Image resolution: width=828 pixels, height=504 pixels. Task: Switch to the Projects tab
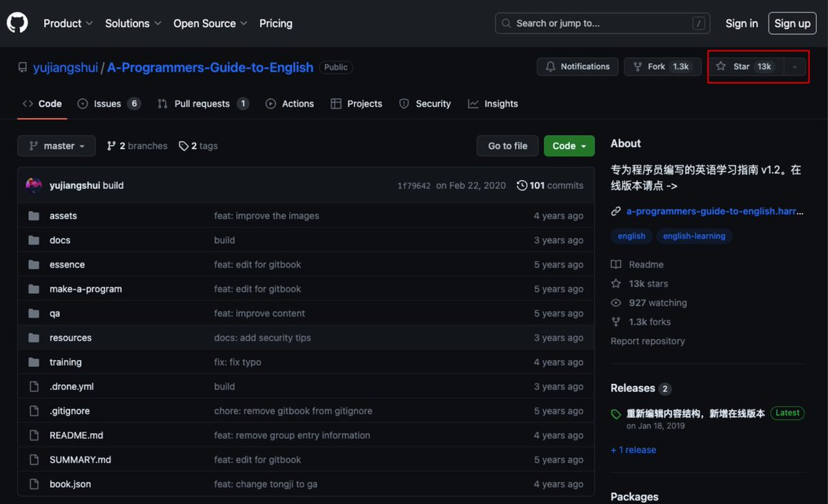tap(356, 104)
